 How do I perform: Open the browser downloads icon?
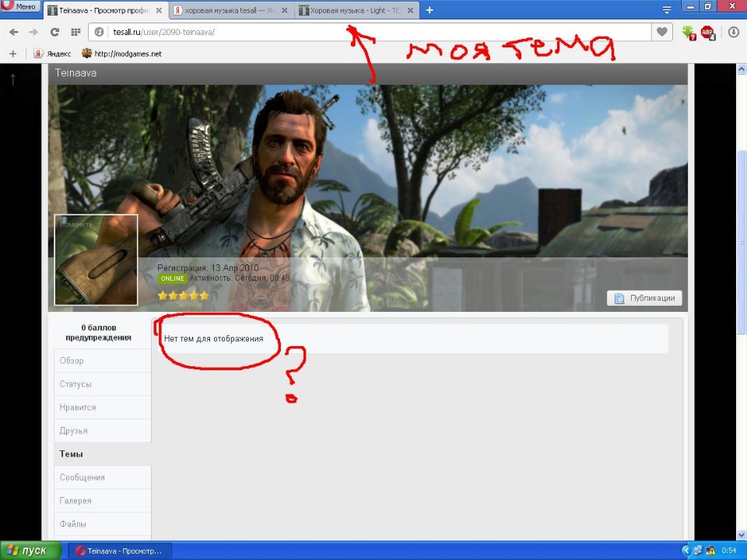734,33
